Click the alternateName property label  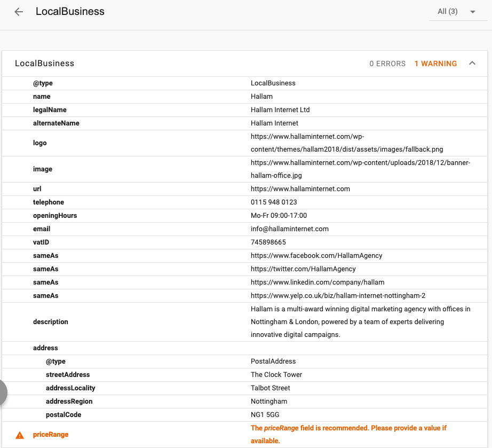tap(56, 123)
